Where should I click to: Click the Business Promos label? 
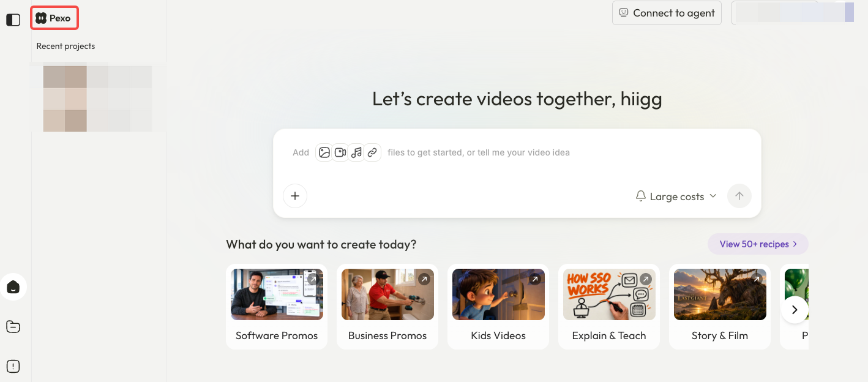click(x=387, y=335)
